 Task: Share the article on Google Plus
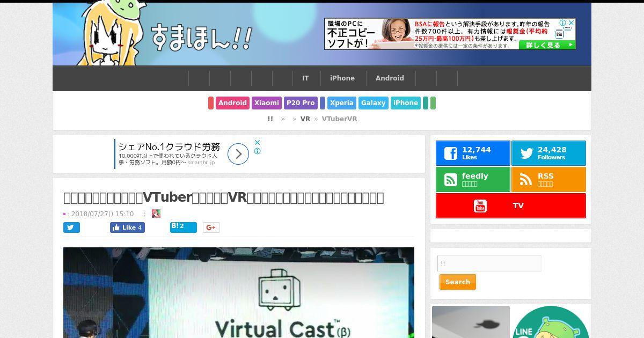211,227
